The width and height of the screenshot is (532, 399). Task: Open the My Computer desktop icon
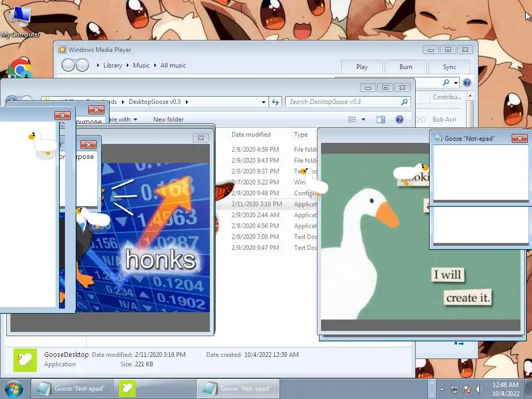coord(20,21)
